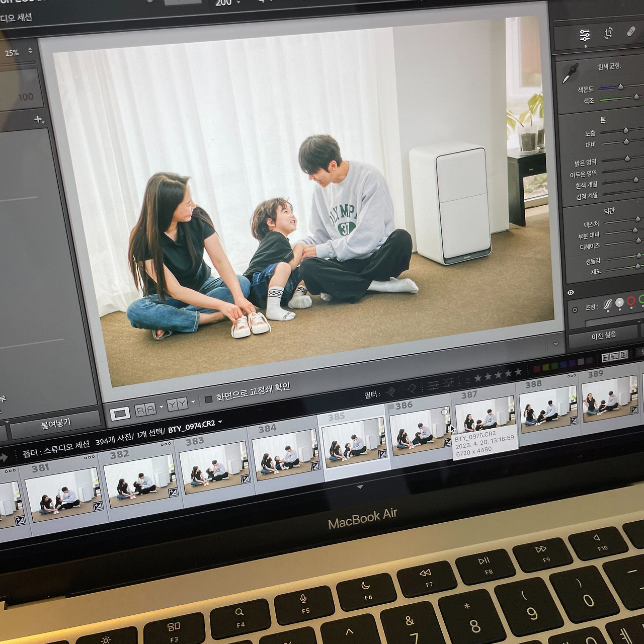Screen dimensions: 644x644
Task: Open the ellipsis menu on thumbnail 382
Action: [x=167, y=444]
